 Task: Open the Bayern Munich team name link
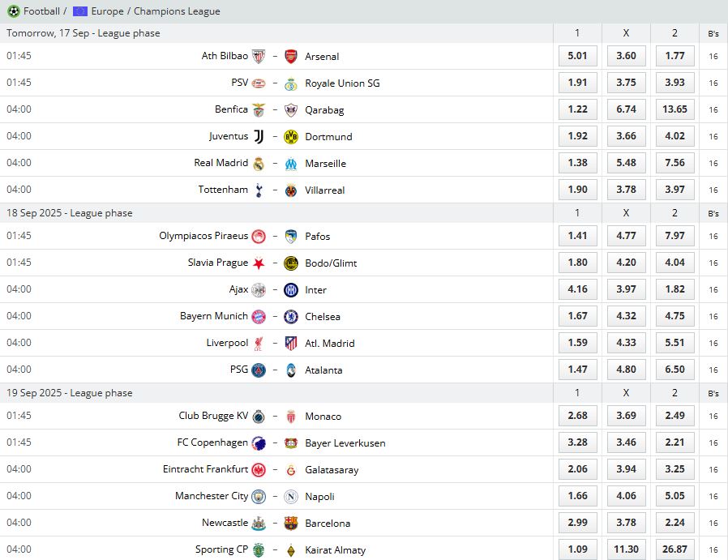(x=212, y=317)
